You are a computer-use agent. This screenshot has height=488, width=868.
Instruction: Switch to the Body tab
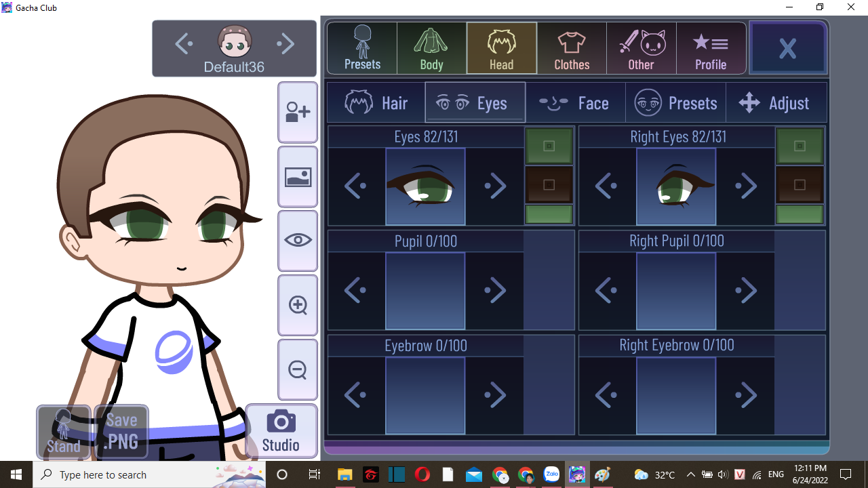pos(431,48)
